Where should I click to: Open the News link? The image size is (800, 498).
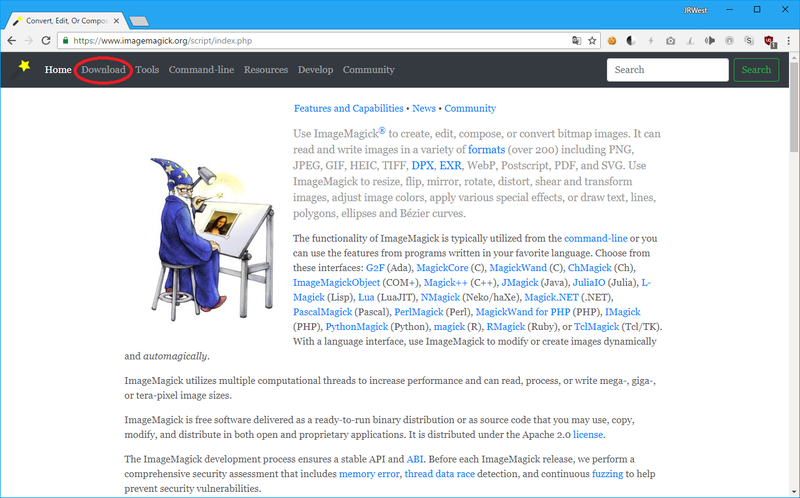pos(424,108)
